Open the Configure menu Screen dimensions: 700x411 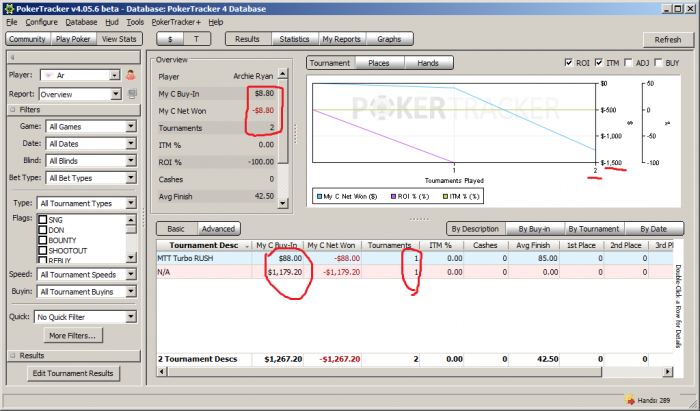point(42,22)
